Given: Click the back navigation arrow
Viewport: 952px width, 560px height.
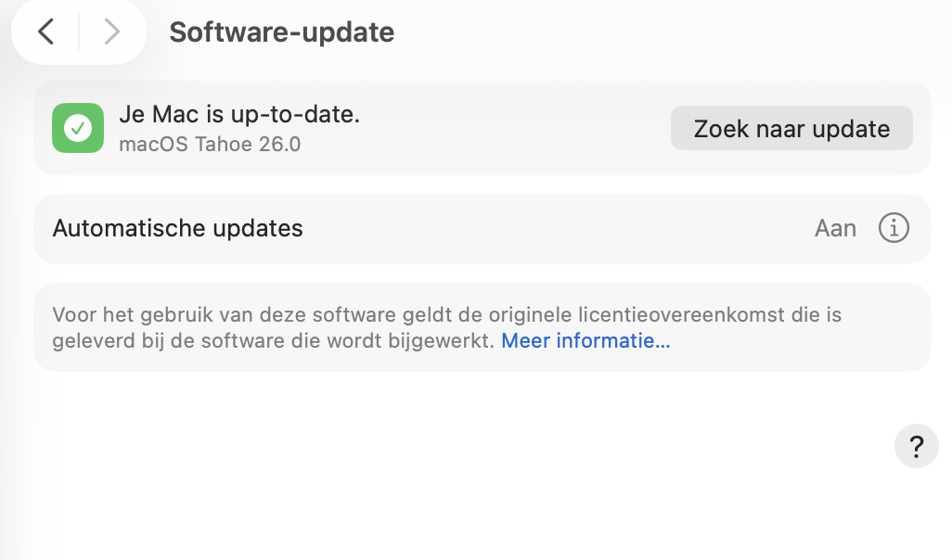Looking at the screenshot, I should point(45,32).
